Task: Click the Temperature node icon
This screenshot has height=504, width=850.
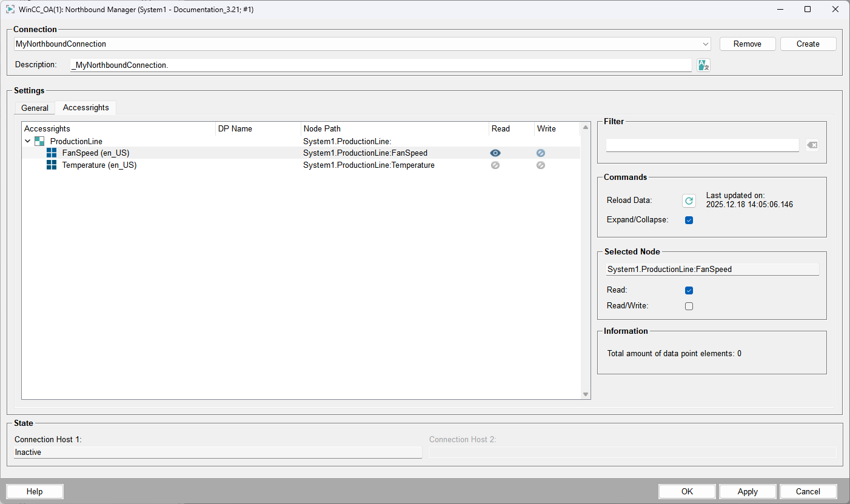Action: 52,165
